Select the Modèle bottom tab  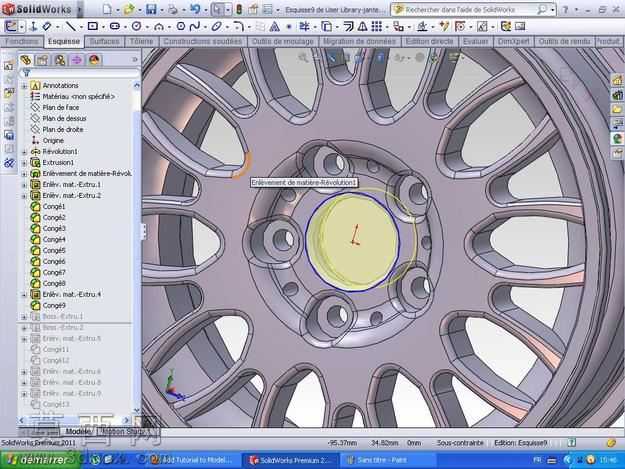coord(78,431)
